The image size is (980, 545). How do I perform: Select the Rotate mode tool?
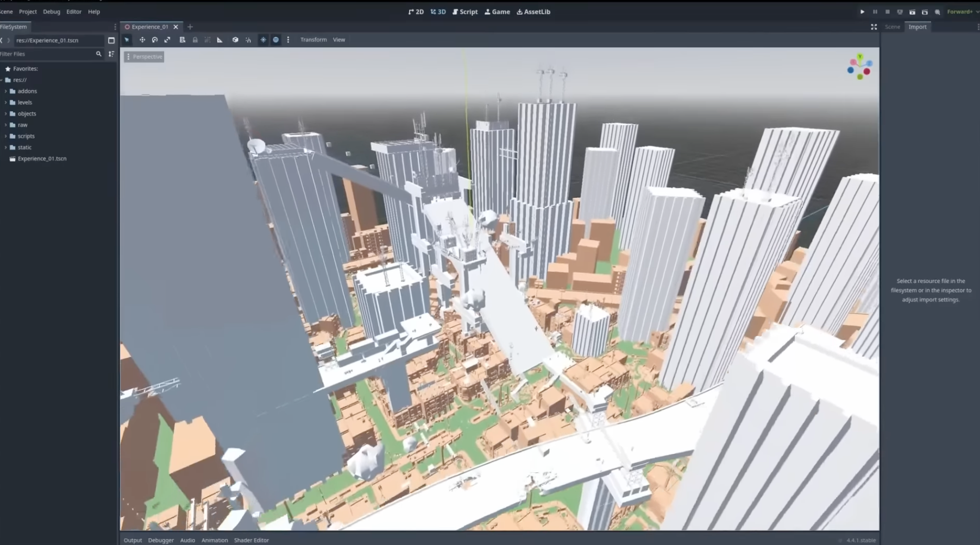tap(155, 40)
